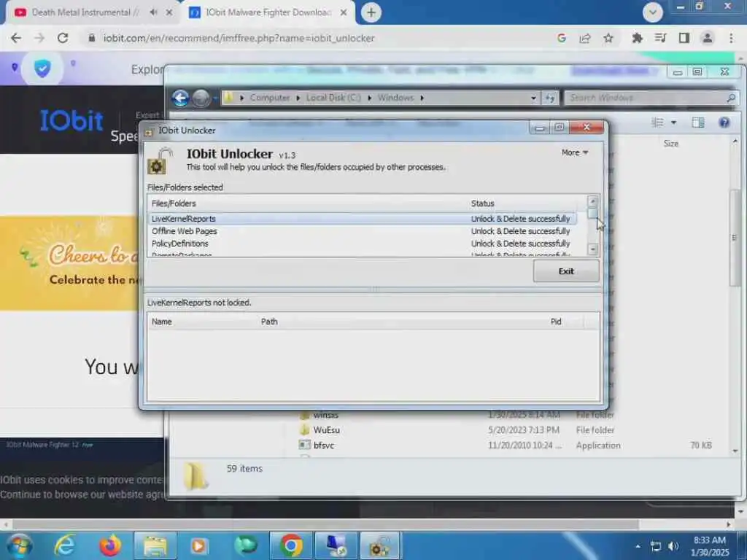
Task: Close the Death Metal Instrumental tab
Action: point(169,12)
